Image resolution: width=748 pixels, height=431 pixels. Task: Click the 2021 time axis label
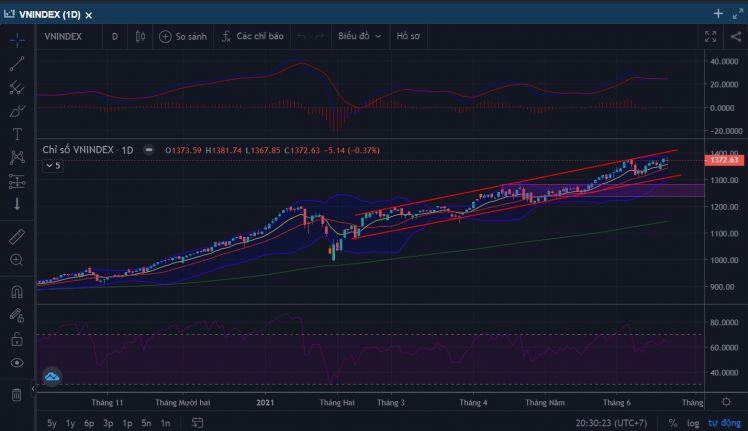265,402
